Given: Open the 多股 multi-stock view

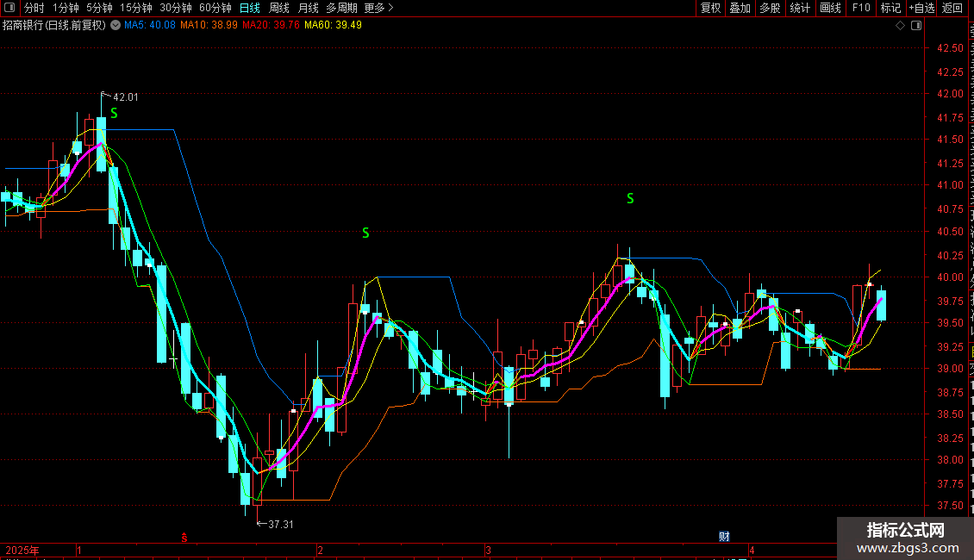Looking at the screenshot, I should click(x=770, y=8).
